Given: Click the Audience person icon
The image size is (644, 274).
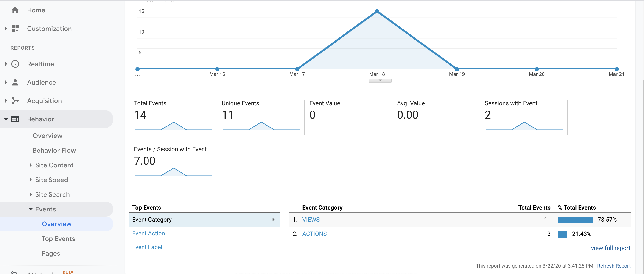Looking at the screenshot, I should (15, 82).
